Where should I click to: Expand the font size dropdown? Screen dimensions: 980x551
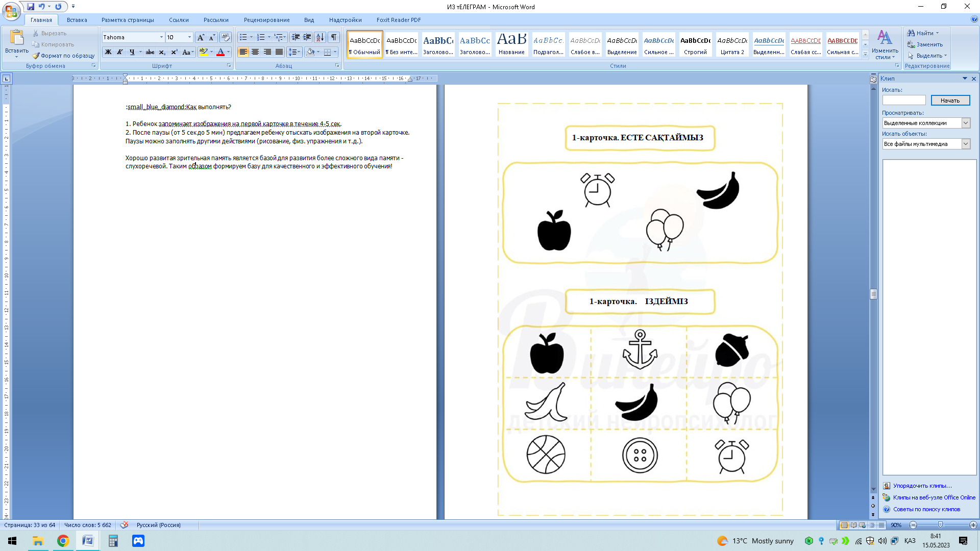coord(189,37)
